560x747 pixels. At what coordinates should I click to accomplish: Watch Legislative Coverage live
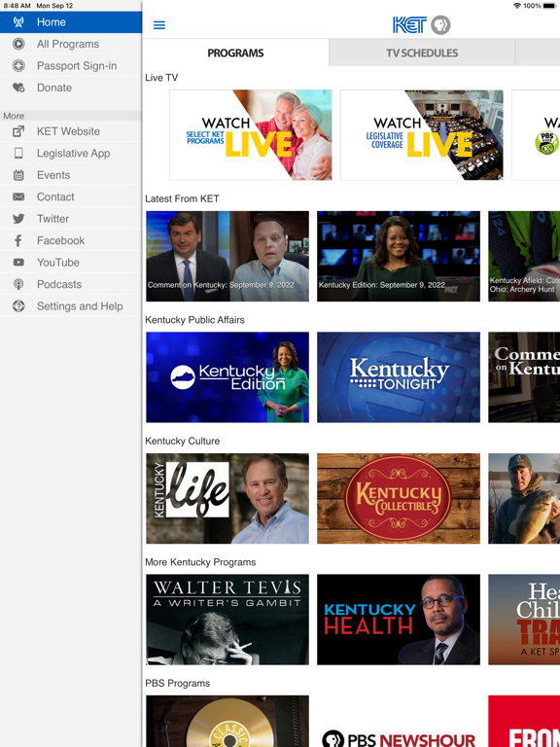point(421,135)
